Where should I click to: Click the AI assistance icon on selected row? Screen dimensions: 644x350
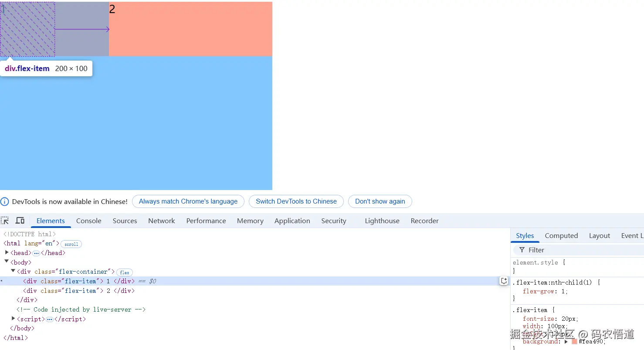coord(504,281)
